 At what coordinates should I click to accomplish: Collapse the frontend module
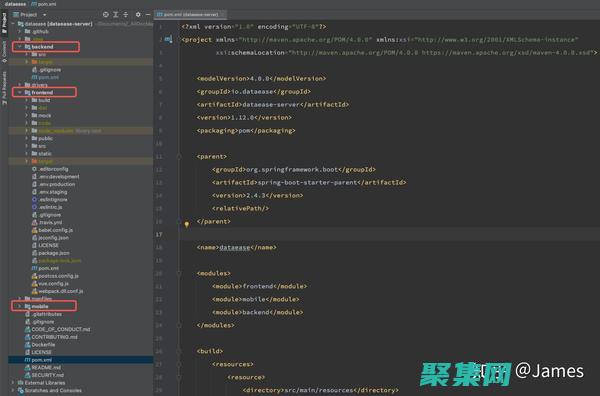[20, 93]
